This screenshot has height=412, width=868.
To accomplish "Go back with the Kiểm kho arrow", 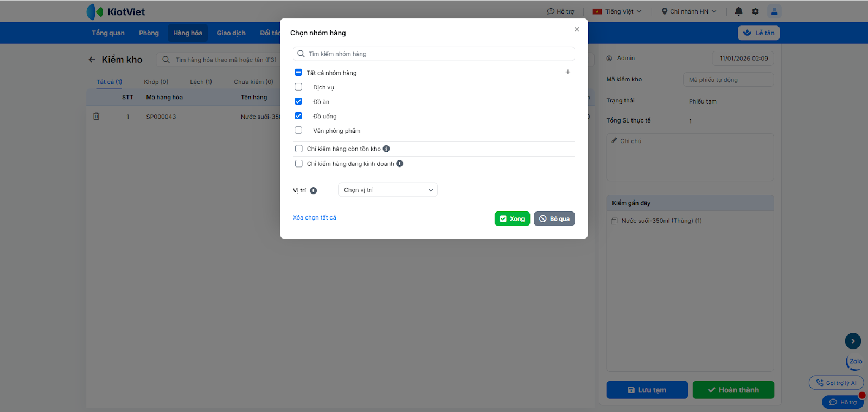I will pos(92,60).
